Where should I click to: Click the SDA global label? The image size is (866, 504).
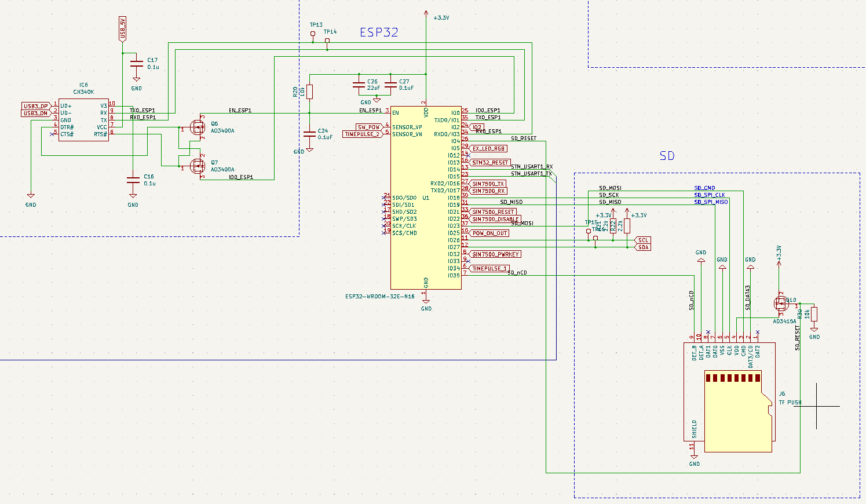point(642,247)
